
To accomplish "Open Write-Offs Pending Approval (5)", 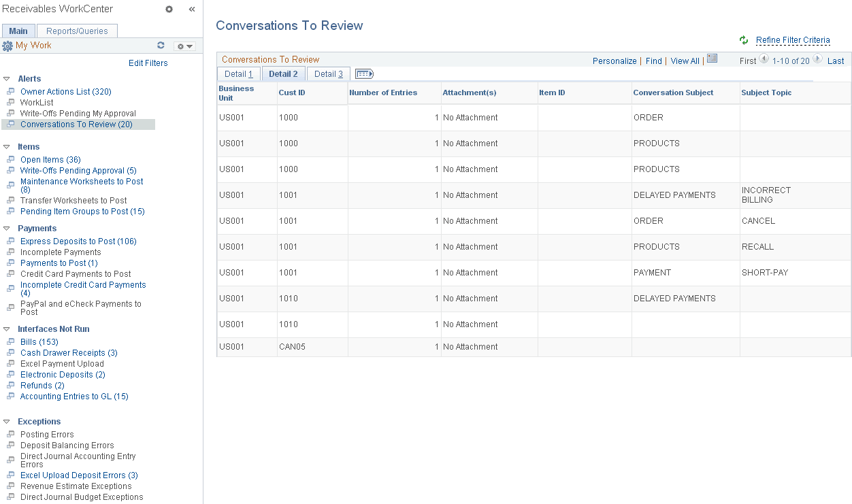I will [x=78, y=171].
